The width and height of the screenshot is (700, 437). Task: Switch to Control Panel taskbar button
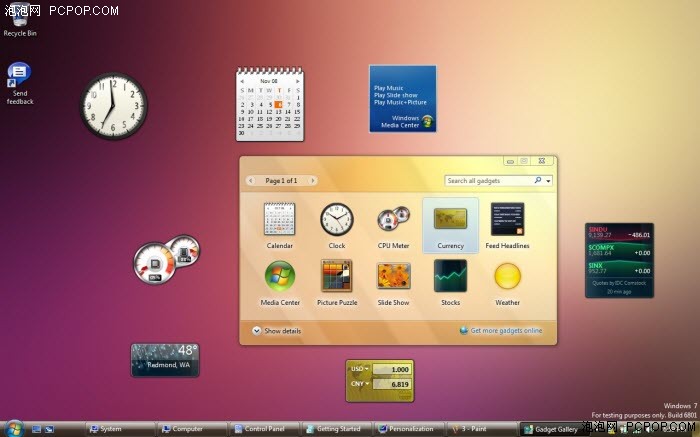click(265, 429)
